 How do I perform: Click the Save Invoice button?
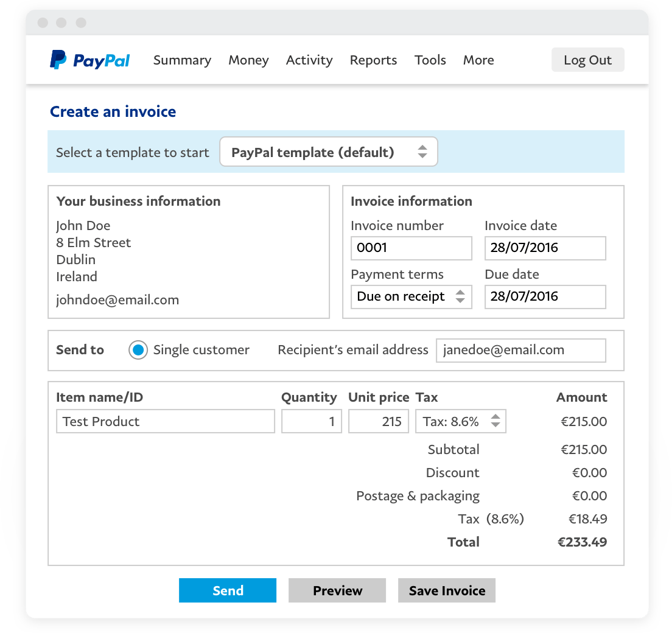pyautogui.click(x=447, y=590)
